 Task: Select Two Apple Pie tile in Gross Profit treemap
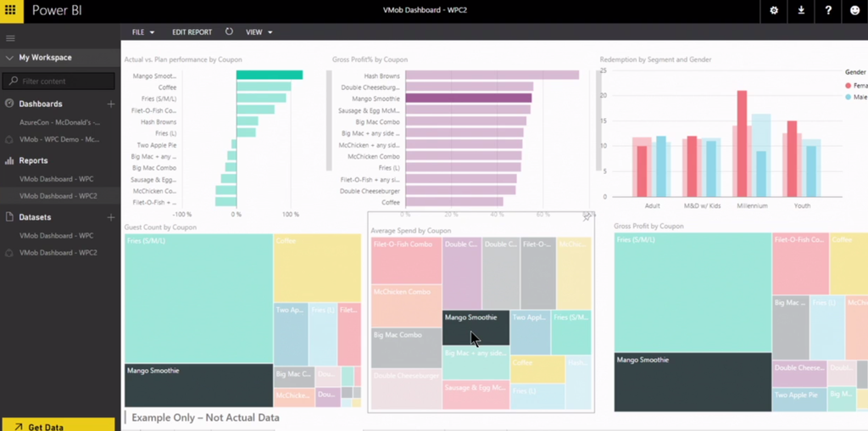(799, 400)
